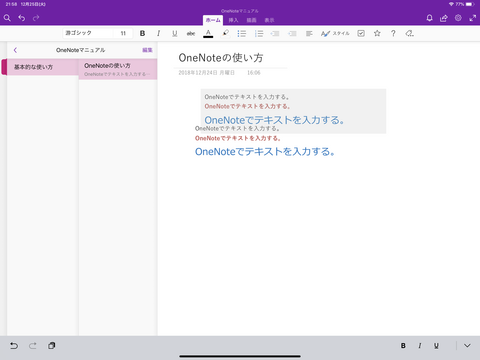The height and width of the screenshot is (360, 480).
Task: Decrease paragraph indent
Action: 275,33
